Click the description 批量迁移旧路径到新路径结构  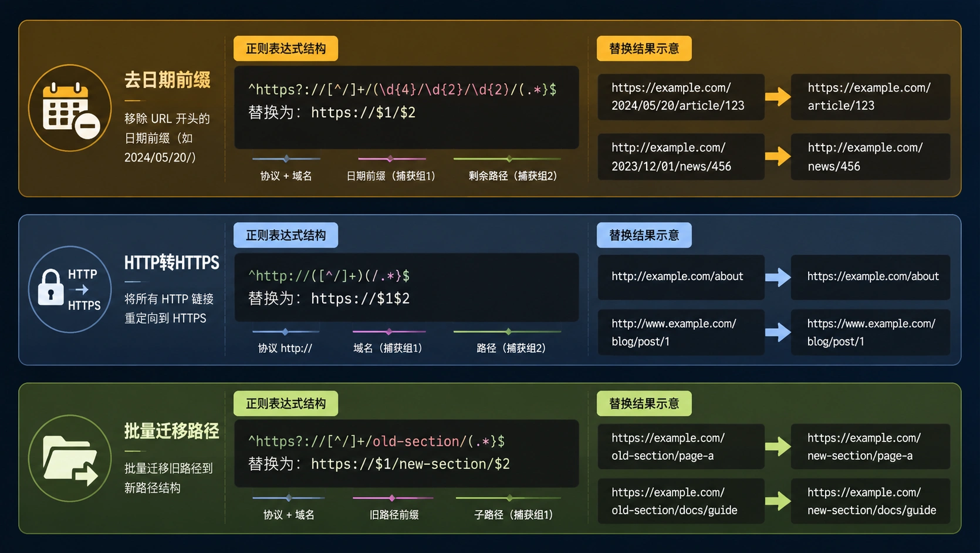click(168, 478)
